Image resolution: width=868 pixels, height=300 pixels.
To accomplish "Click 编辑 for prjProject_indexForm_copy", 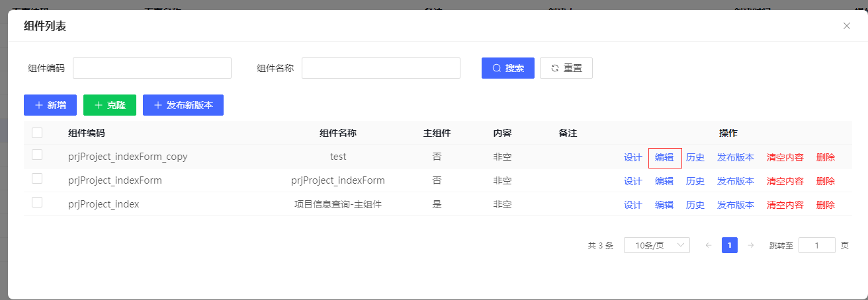I will click(664, 157).
